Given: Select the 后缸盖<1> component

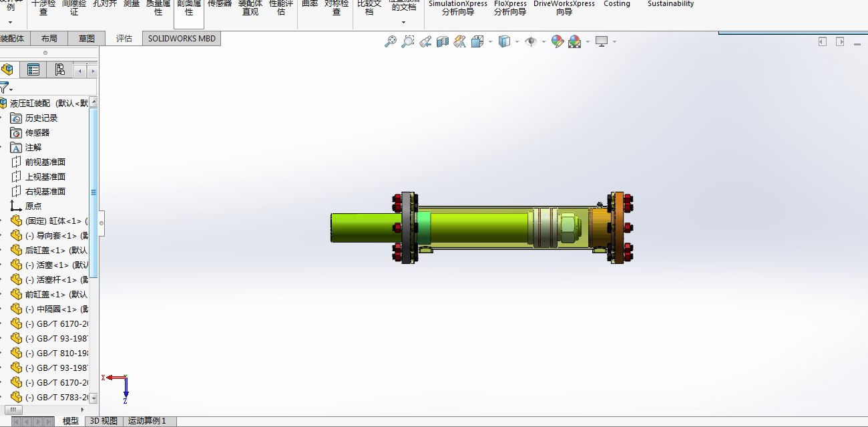Looking at the screenshot, I should click(49, 250).
